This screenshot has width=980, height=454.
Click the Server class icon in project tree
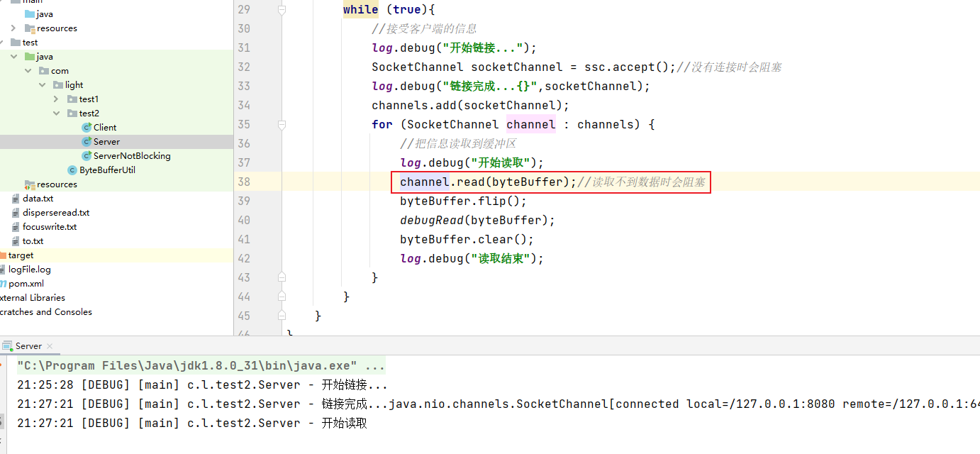point(87,141)
